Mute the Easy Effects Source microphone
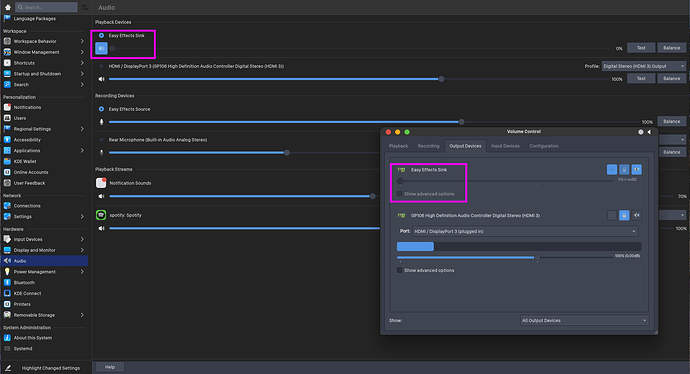Image resolution: width=690 pixels, height=374 pixels. pyautogui.click(x=101, y=122)
